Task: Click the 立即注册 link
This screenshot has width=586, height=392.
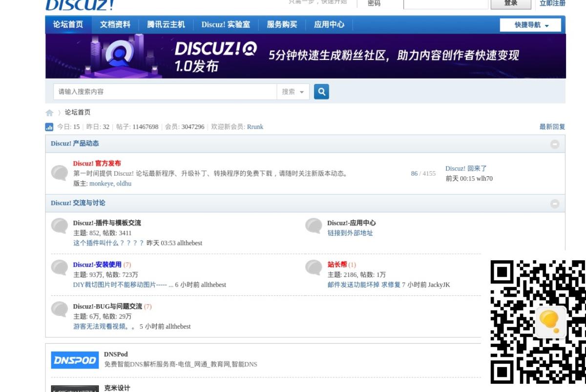Action: tap(552, 3)
